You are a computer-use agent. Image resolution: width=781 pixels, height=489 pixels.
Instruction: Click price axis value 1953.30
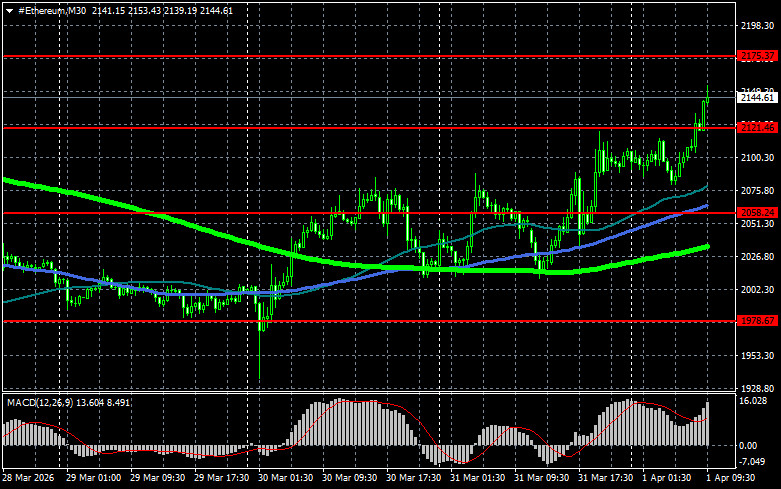(x=757, y=356)
